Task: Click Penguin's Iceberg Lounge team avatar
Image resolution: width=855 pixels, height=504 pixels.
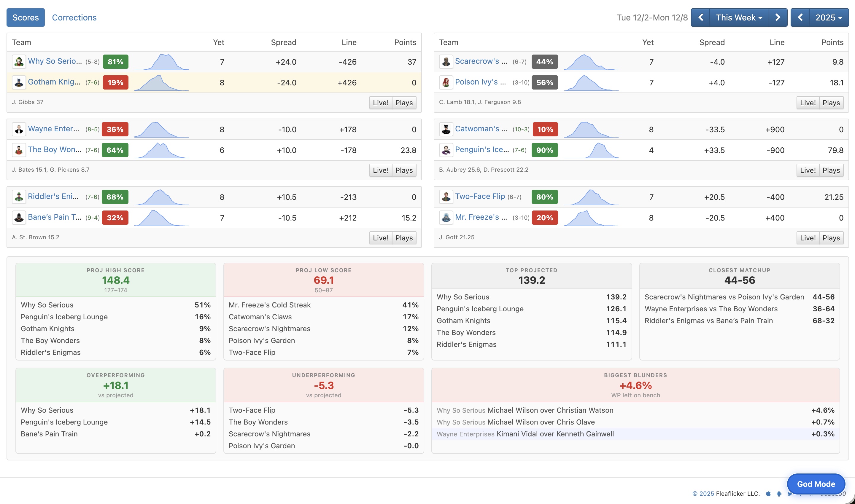Action: 446,150
